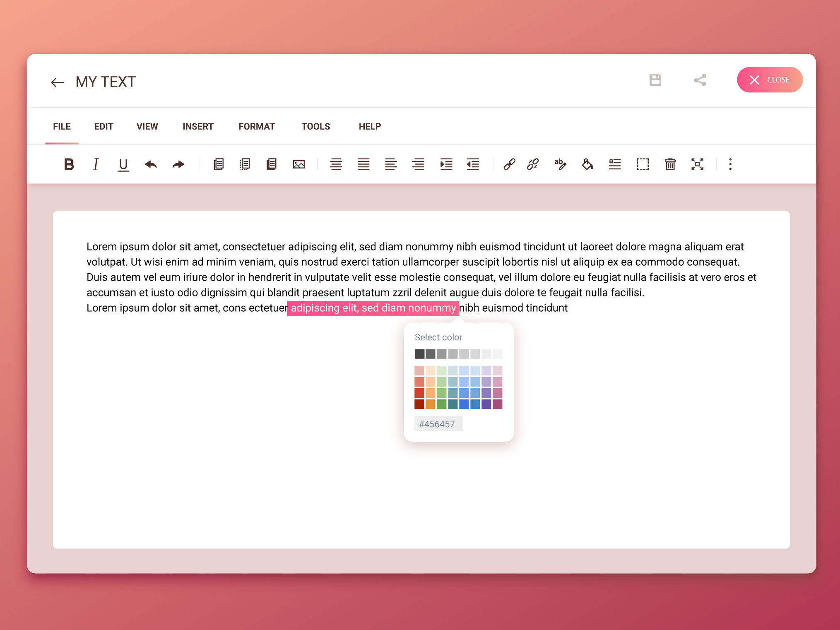Share the document

(700, 80)
